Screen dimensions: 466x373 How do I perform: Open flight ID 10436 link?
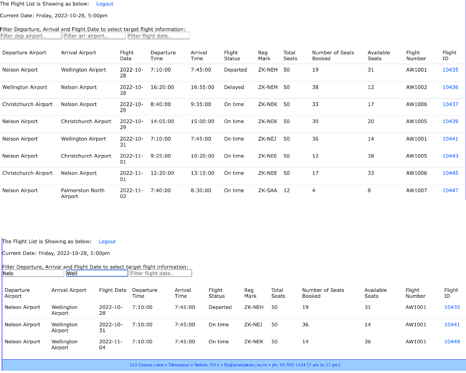(x=450, y=87)
